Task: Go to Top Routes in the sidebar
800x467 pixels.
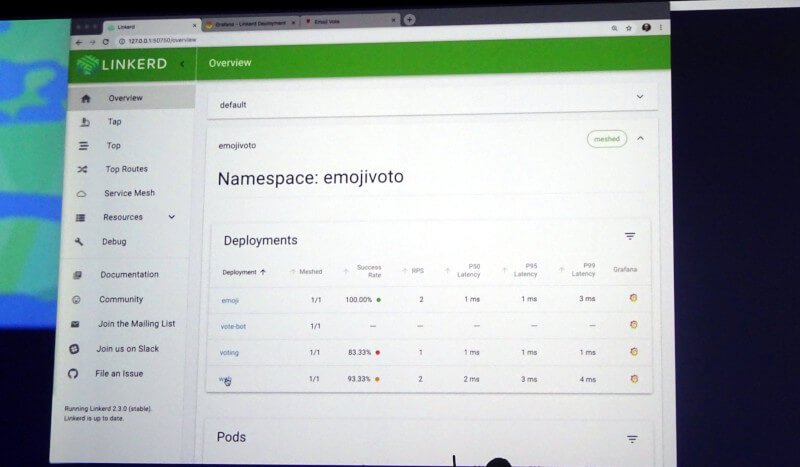Action: (x=127, y=169)
